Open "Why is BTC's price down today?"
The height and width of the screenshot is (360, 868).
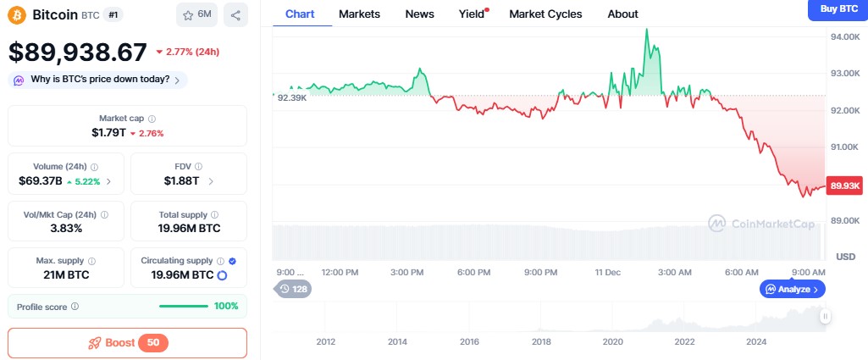pyautogui.click(x=98, y=80)
